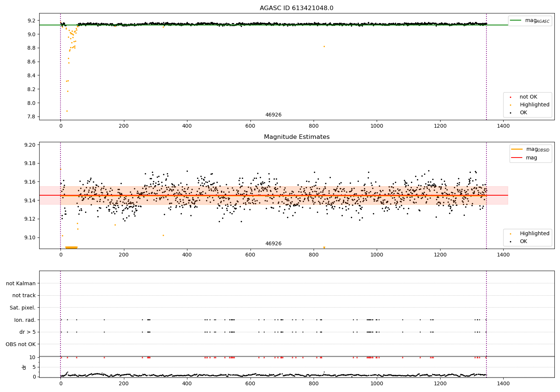560x392 pixels.
Task: Click the 'OBS not OK' axis label
Action: click(x=21, y=344)
